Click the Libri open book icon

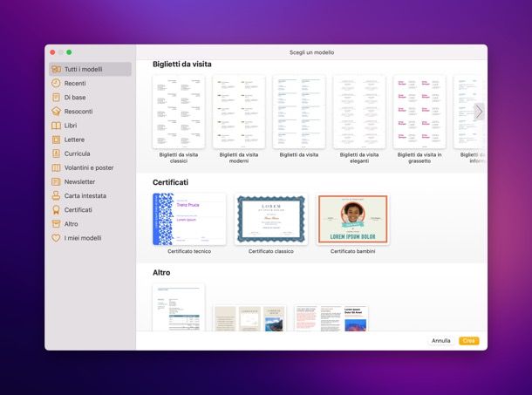pos(56,126)
